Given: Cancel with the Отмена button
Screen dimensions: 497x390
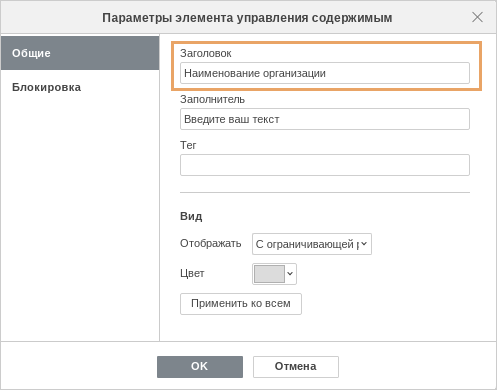Looking at the screenshot, I should tap(296, 367).
